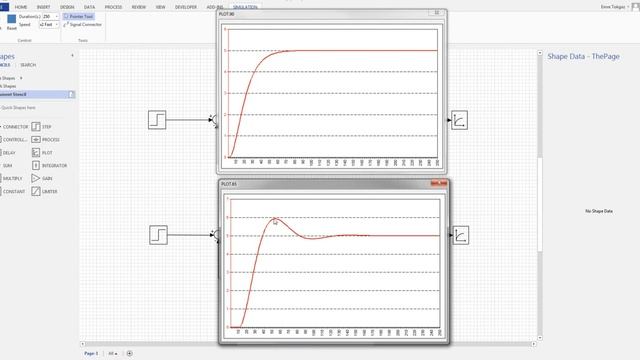Click the Shape Data - ThePage header
Image resolution: width=640 pixels, height=360 pixels.
[583, 56]
